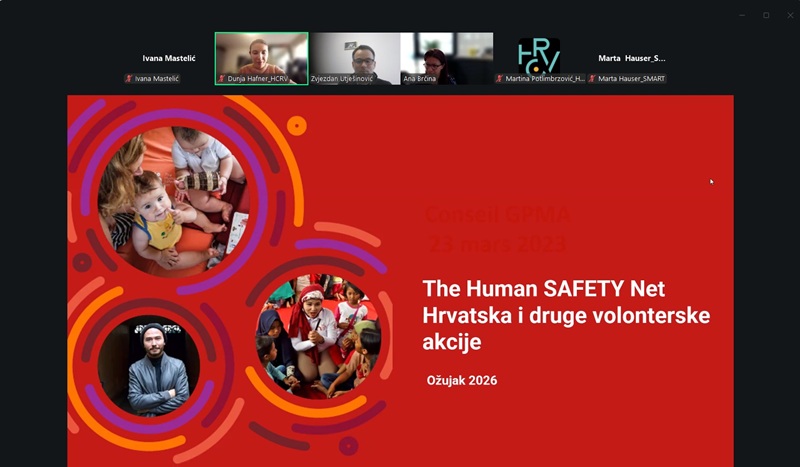
Task: Maximize the meeting window
Action: tap(766, 15)
